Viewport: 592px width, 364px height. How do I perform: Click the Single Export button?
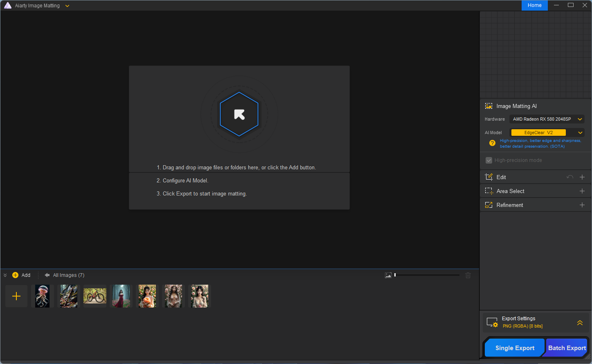pyautogui.click(x=515, y=348)
